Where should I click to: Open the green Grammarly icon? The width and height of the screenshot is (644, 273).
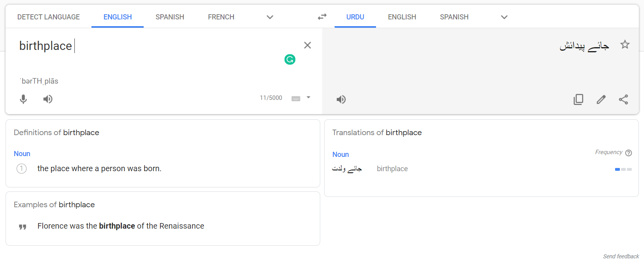290,59
